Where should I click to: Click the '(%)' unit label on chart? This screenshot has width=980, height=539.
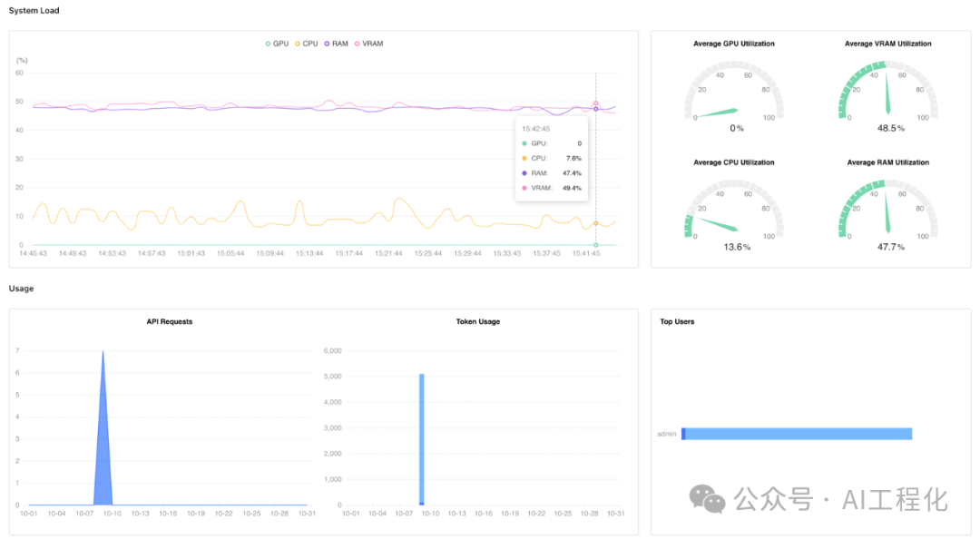(x=22, y=61)
